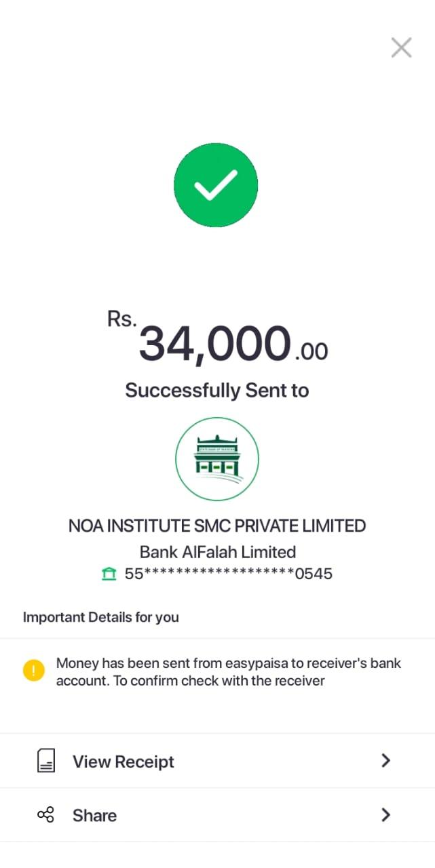Click the Rs. 34,000 amount
Screen dimensions: 435x868
tap(214, 344)
